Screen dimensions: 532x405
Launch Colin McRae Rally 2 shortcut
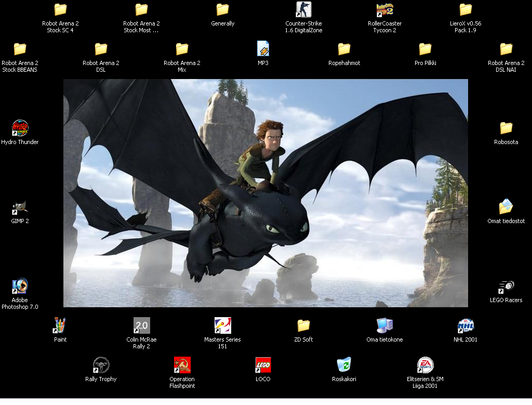pyautogui.click(x=141, y=325)
